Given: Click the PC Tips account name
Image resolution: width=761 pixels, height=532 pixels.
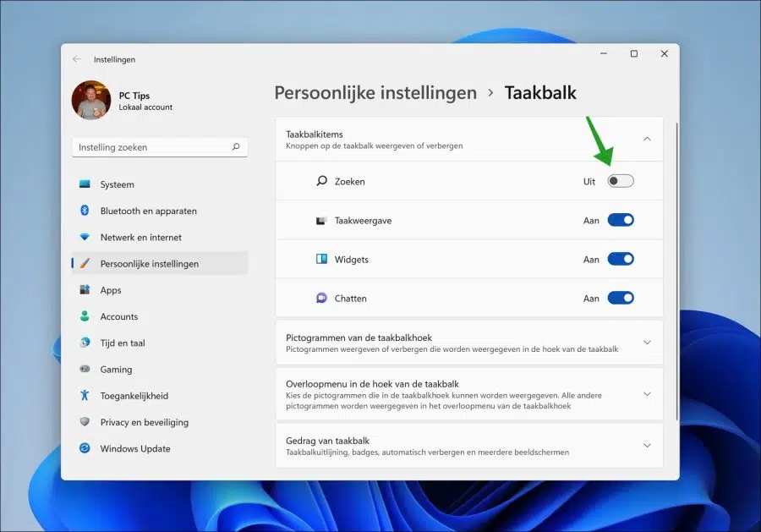Looking at the screenshot, I should click(x=134, y=96).
